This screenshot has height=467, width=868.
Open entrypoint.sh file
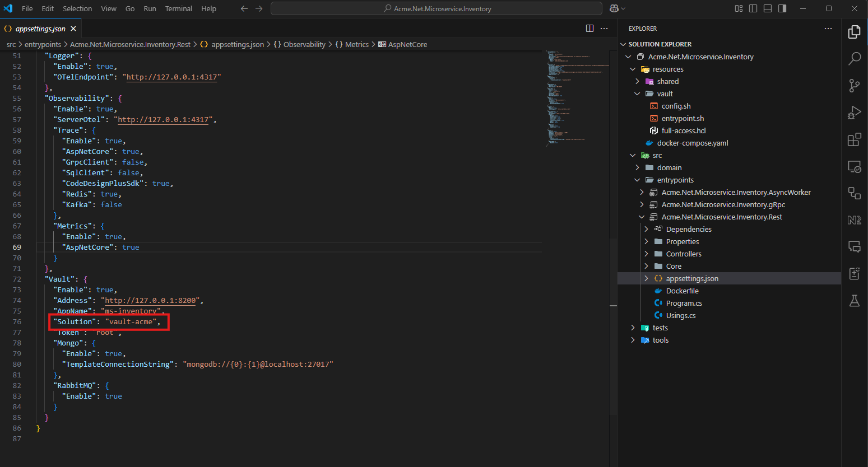coord(729,118)
